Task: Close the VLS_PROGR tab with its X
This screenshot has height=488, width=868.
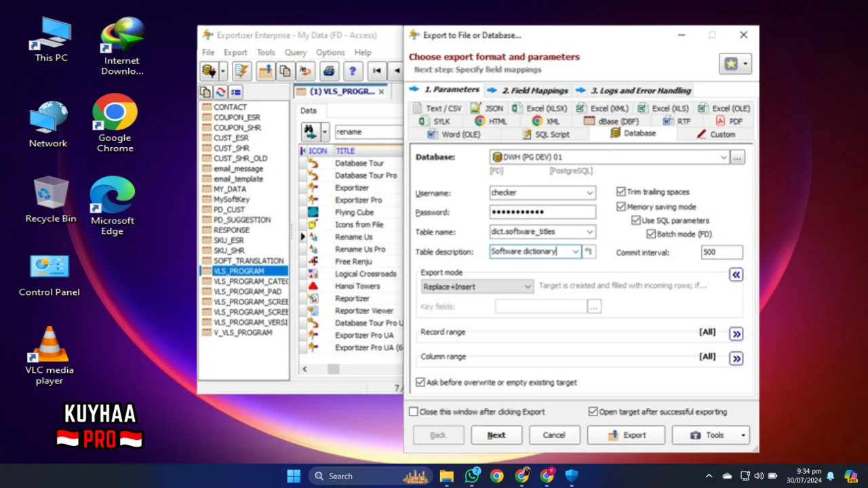Action: (381, 91)
